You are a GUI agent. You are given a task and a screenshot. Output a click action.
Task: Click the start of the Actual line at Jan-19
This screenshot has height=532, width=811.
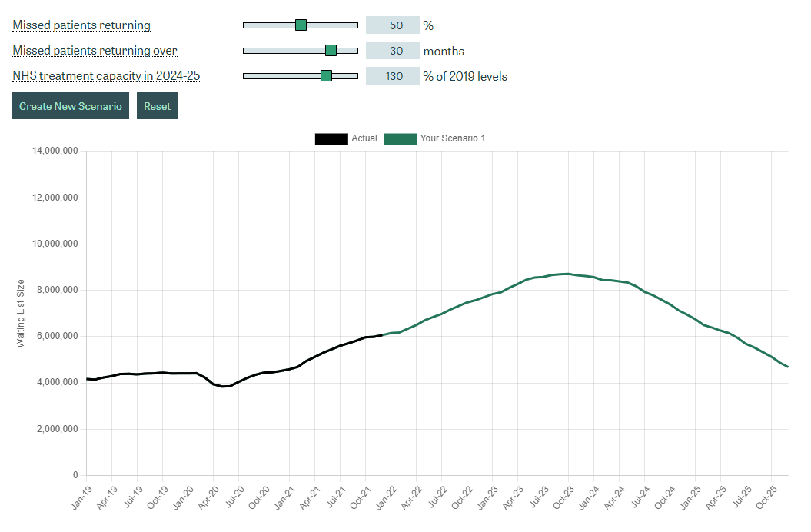(x=87, y=379)
